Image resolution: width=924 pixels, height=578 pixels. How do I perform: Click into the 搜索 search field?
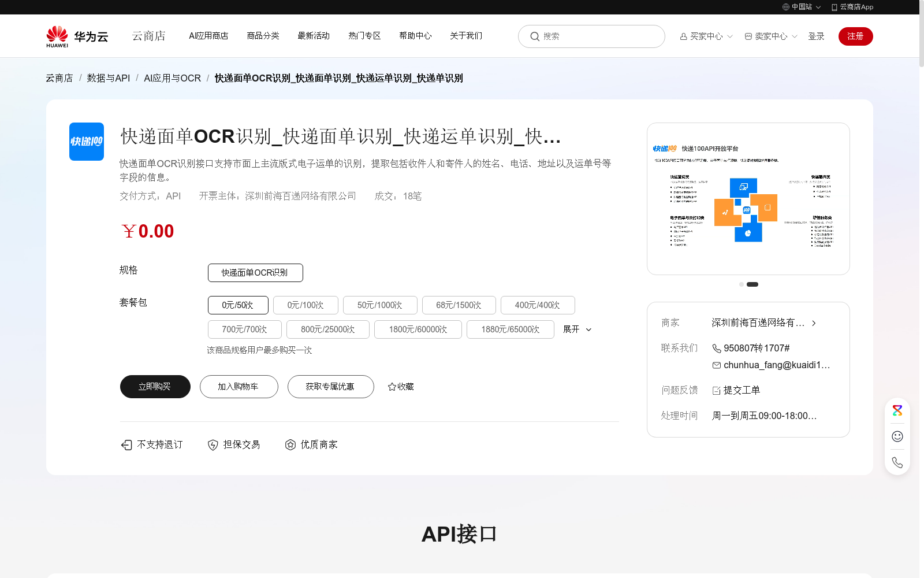(591, 36)
